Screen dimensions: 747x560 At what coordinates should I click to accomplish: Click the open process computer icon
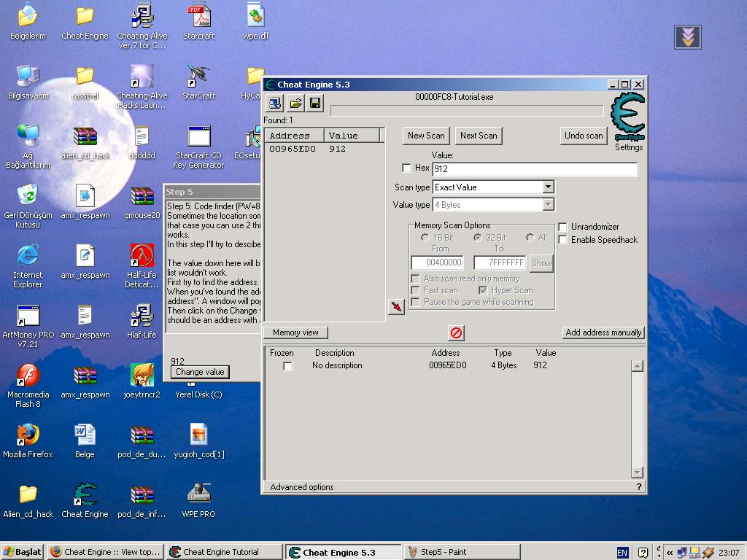[274, 104]
